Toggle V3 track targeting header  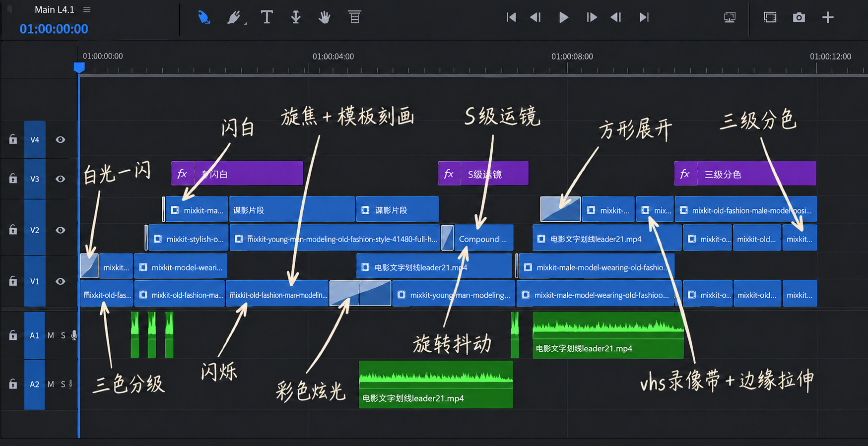(35, 179)
